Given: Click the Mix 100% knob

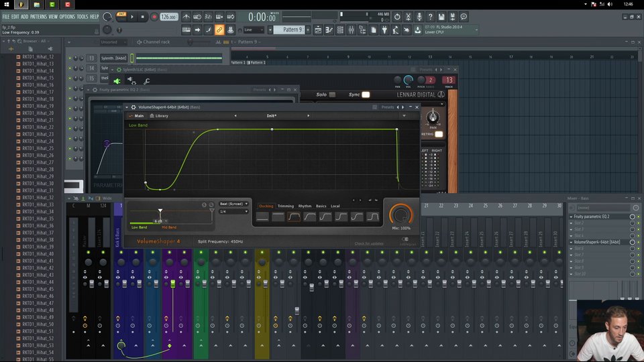Looking at the screenshot, I should pyautogui.click(x=401, y=214).
